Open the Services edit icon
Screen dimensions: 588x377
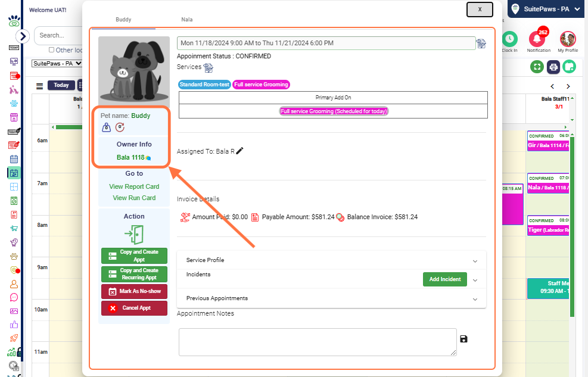(208, 68)
